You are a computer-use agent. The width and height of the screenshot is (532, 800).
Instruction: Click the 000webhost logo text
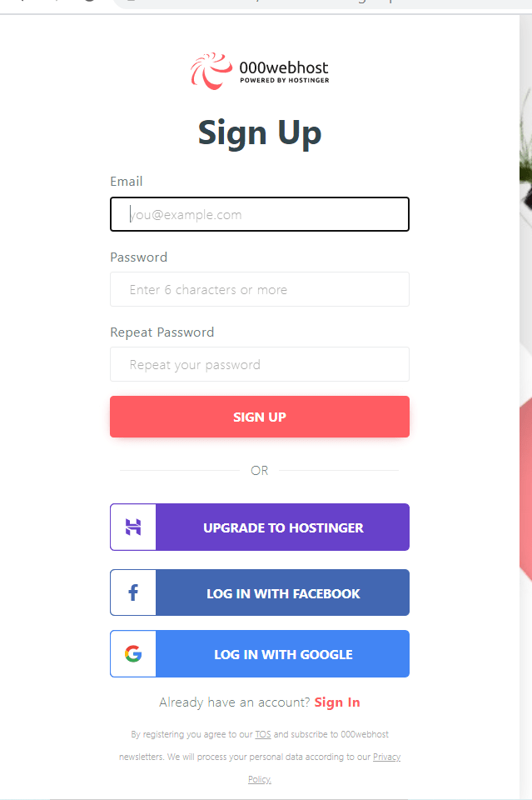[284, 72]
